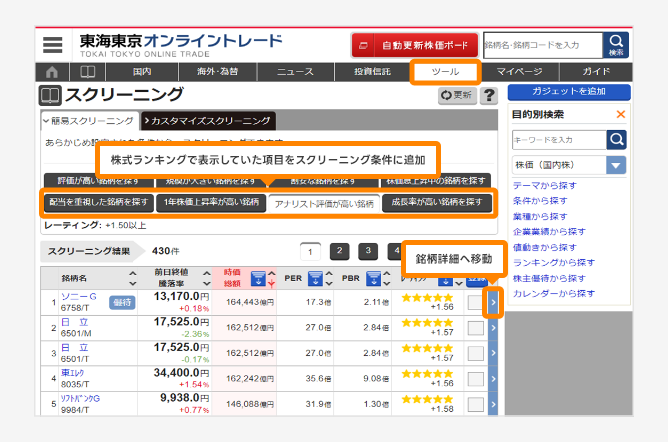Open the hamburger menu icon
Screen dimensions: 668x442
52,45
